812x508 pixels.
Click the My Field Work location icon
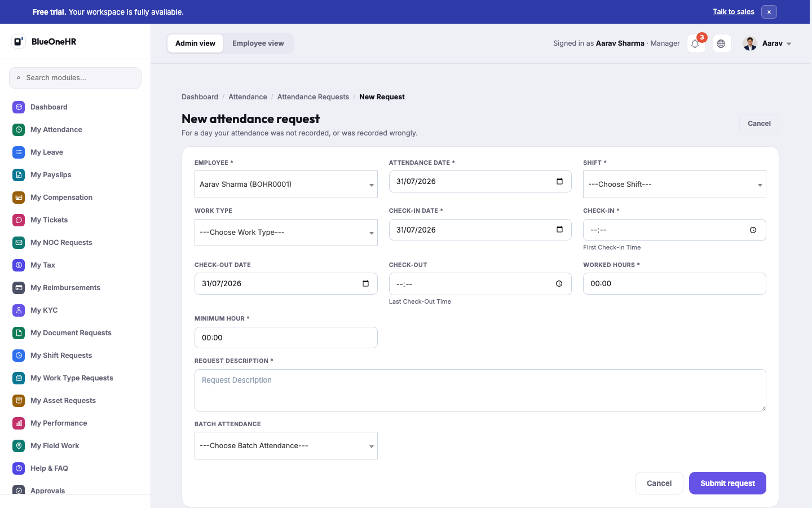19,446
